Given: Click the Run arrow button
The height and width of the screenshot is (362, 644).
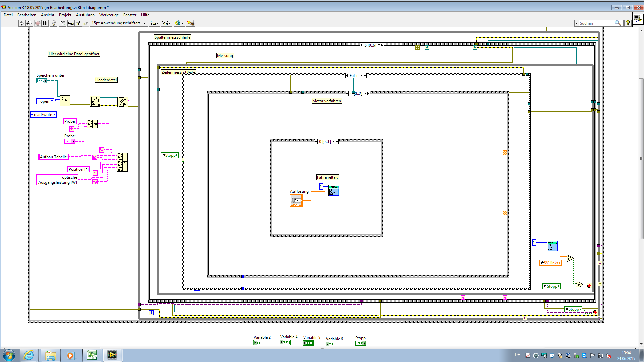Looking at the screenshot, I should (x=22, y=23).
